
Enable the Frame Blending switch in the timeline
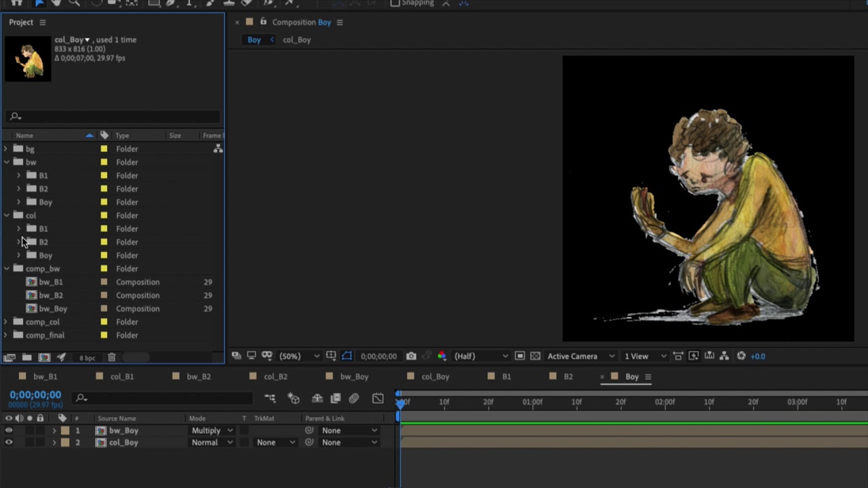[335, 399]
